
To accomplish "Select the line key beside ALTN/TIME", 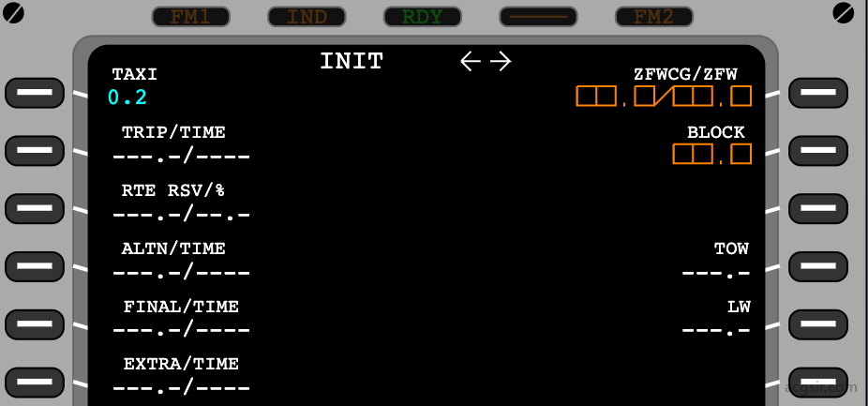I will click(35, 266).
